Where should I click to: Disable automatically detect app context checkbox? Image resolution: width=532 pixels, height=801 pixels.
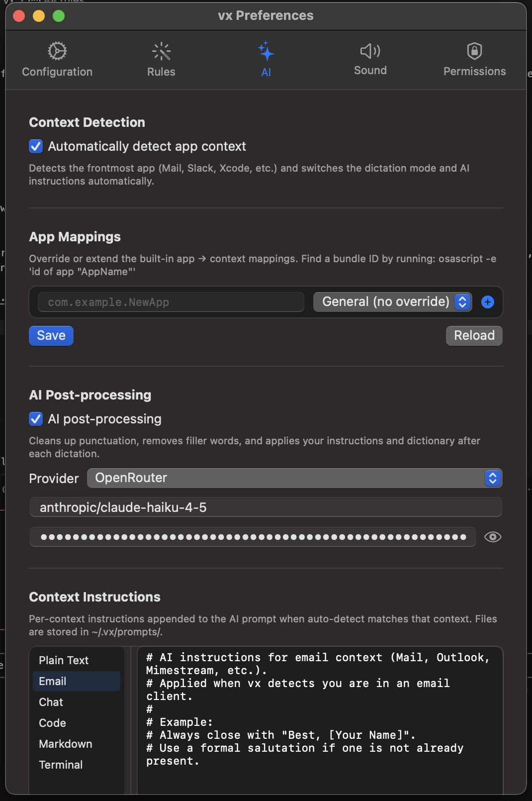[36, 146]
